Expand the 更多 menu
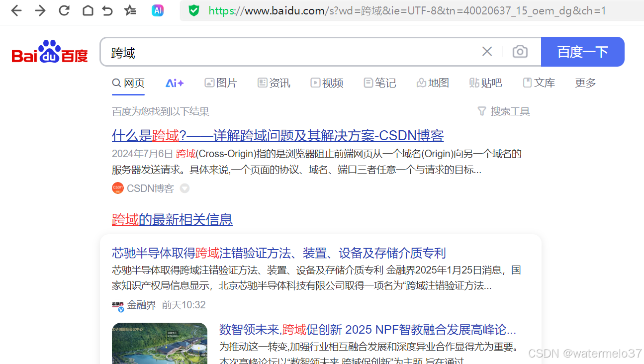Screen dimensions: 644x364 [x=585, y=83]
